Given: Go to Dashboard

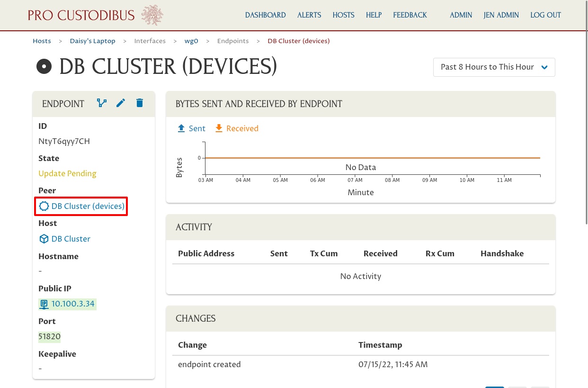Looking at the screenshot, I should pyautogui.click(x=266, y=15).
